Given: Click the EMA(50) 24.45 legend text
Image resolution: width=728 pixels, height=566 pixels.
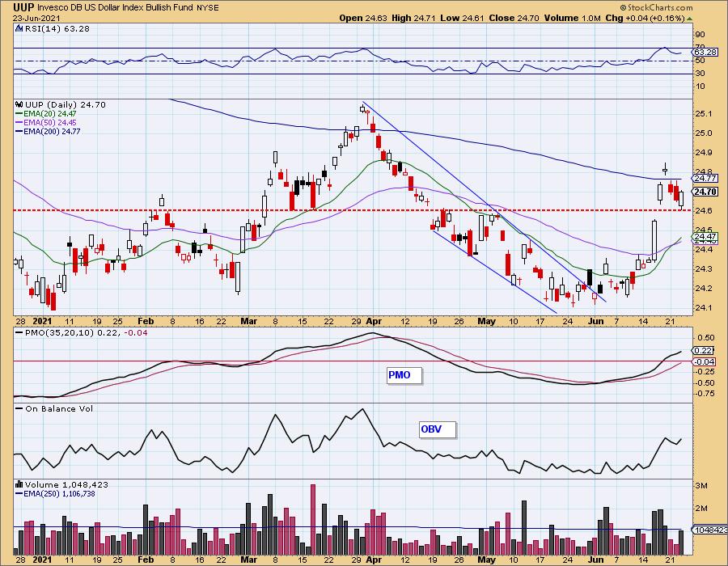Looking at the screenshot, I should point(50,122).
